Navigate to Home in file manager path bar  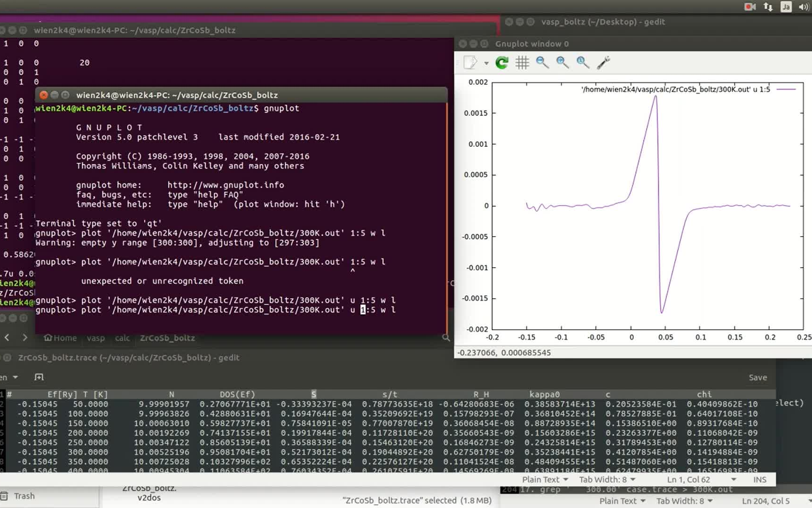pyautogui.click(x=60, y=338)
